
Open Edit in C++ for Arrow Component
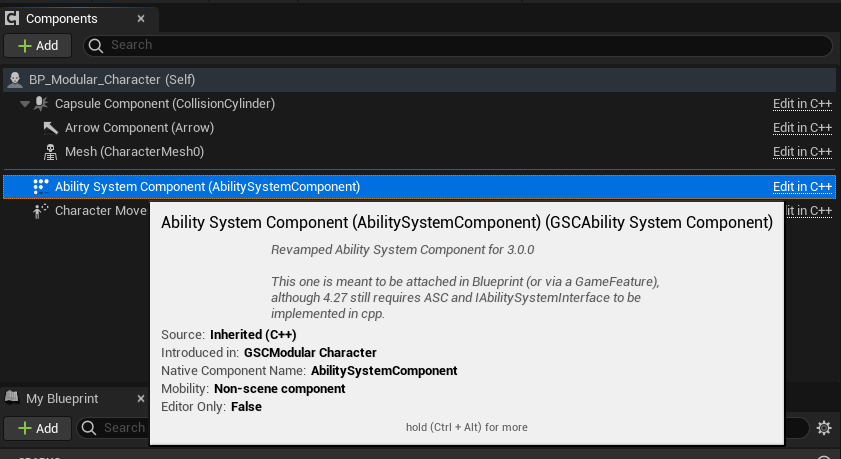(802, 128)
